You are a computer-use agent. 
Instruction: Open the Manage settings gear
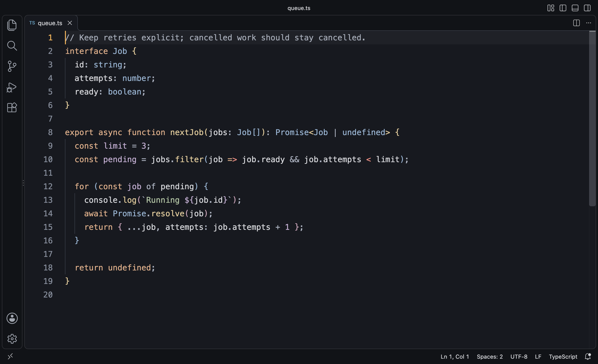click(x=12, y=339)
